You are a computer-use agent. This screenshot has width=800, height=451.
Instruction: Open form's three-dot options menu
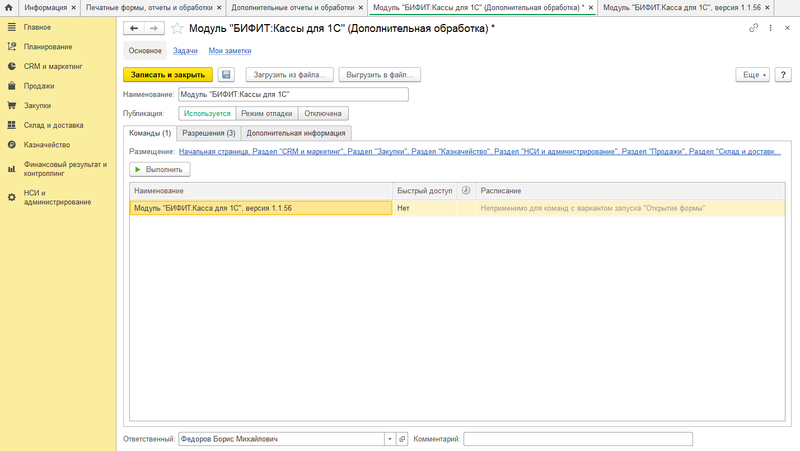pyautogui.click(x=770, y=28)
